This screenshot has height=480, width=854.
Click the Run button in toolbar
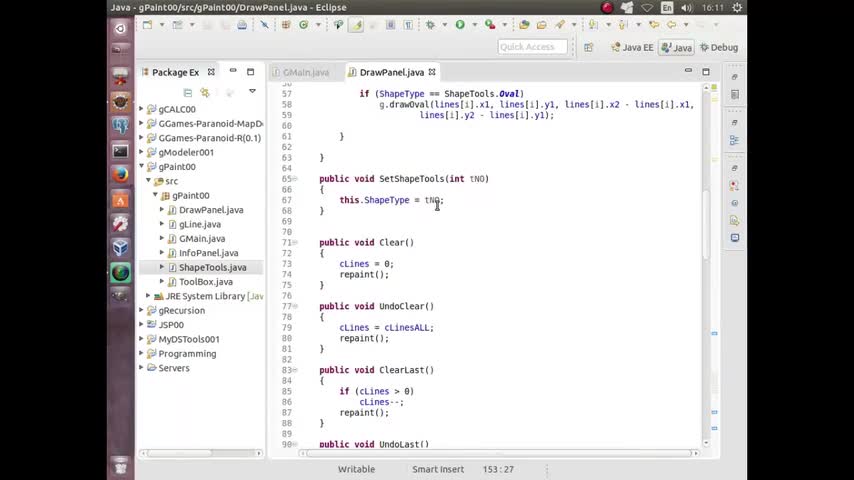[460, 25]
